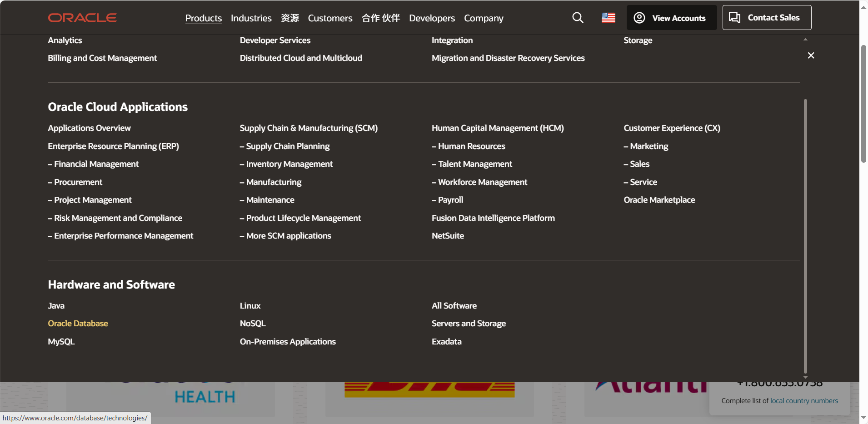
Task: Click the menu scroll down arrow
Action: click(x=805, y=377)
